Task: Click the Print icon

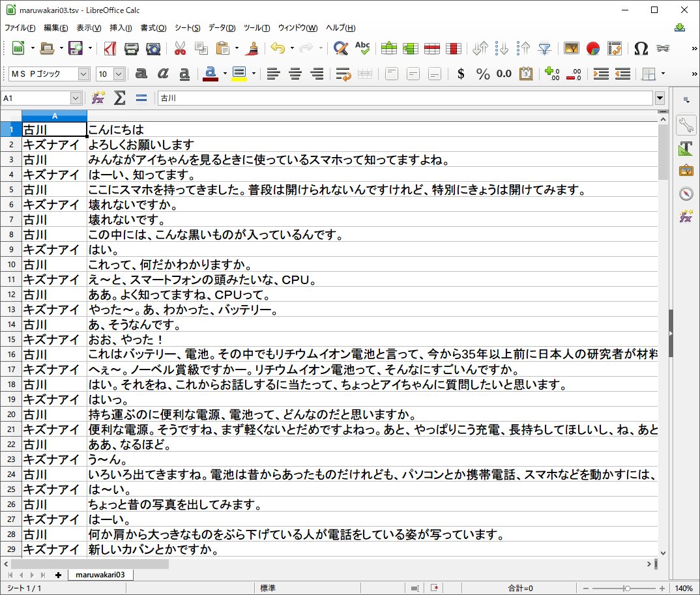Action: pyautogui.click(x=131, y=48)
